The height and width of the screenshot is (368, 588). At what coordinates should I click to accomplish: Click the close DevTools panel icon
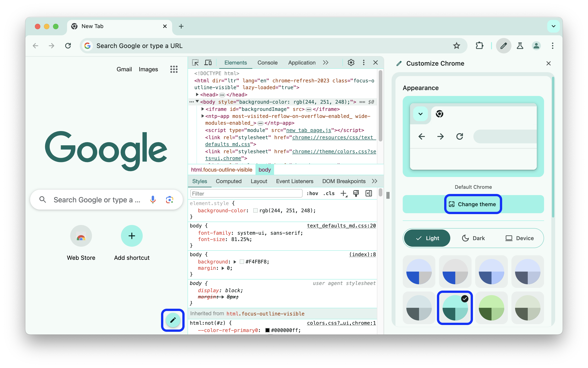click(375, 63)
